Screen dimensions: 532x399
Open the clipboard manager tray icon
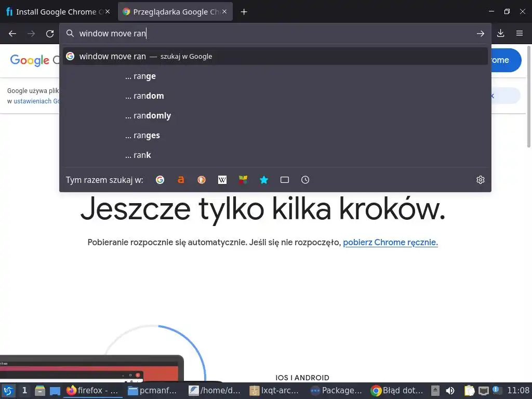469,391
